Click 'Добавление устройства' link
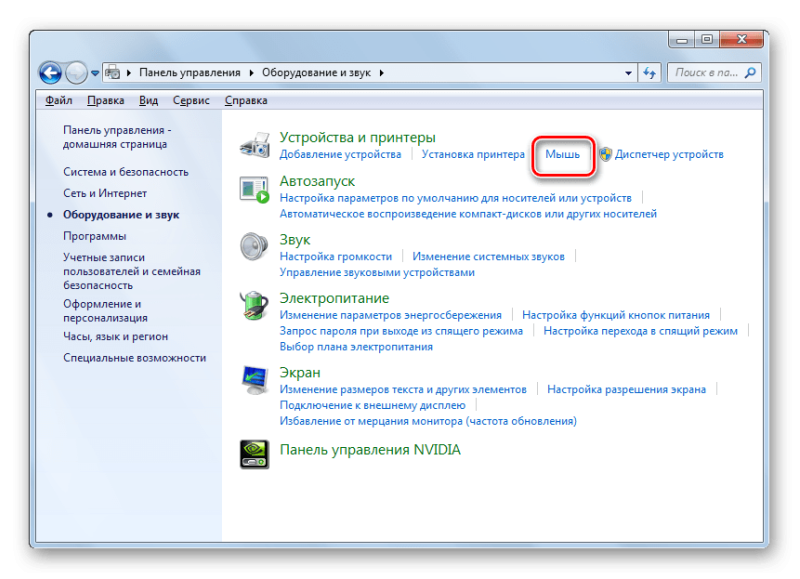800x579 pixels. tap(340, 154)
